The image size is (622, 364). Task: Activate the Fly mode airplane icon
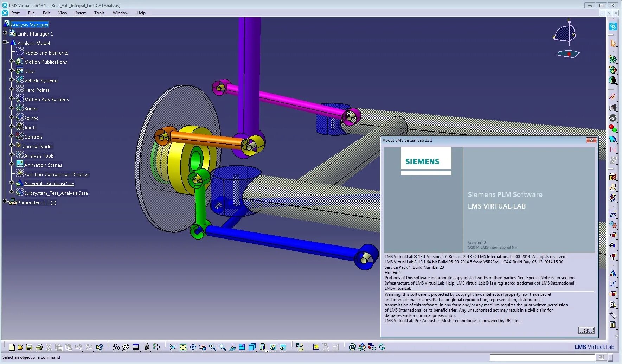point(173,347)
